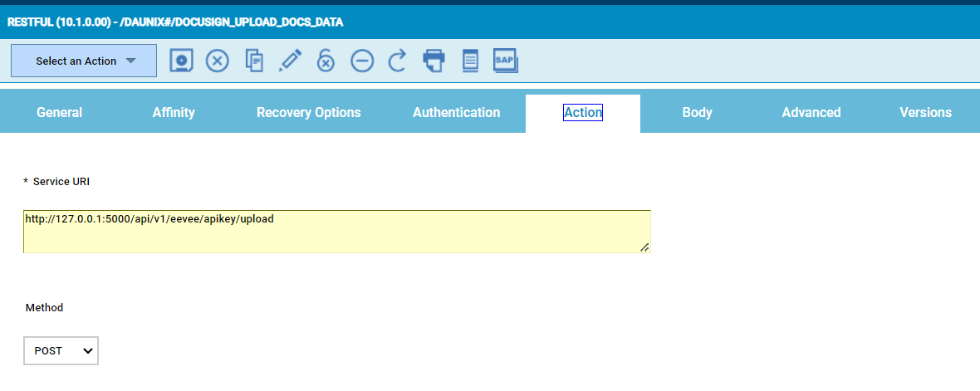Click the Refresh arrow icon
This screenshot has height=391, width=980.
point(398,61)
